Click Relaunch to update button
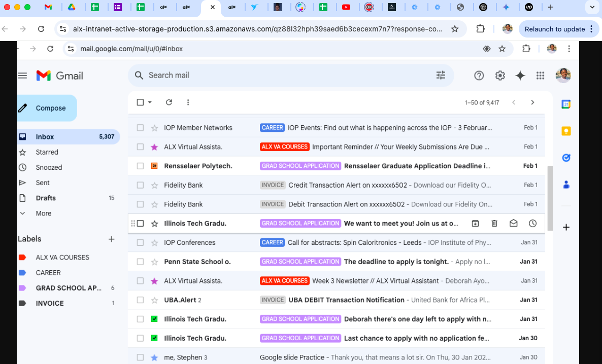 [554, 29]
